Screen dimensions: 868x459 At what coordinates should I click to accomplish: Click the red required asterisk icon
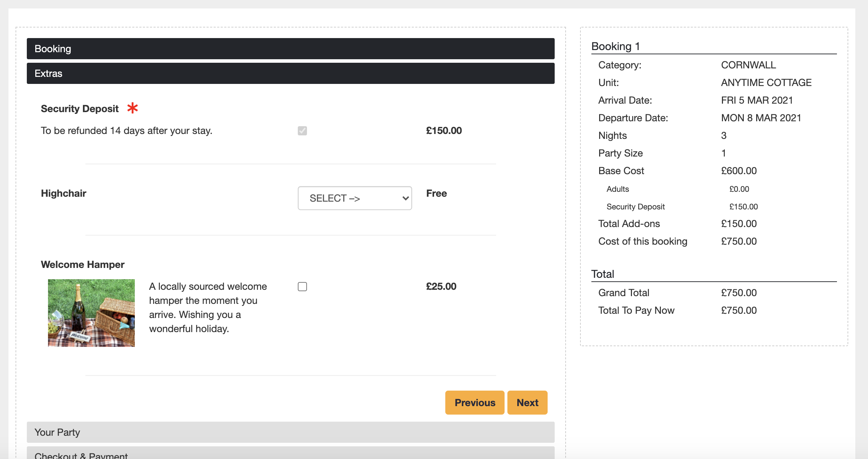click(133, 108)
